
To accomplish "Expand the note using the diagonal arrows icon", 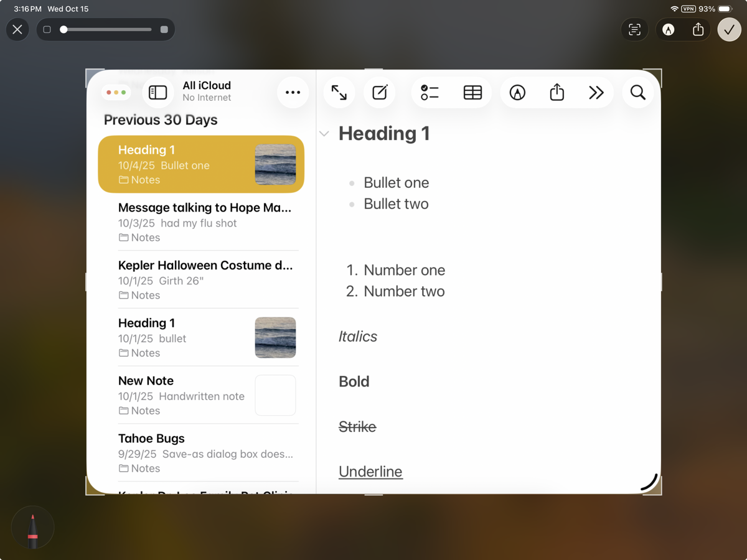I will click(x=339, y=91).
